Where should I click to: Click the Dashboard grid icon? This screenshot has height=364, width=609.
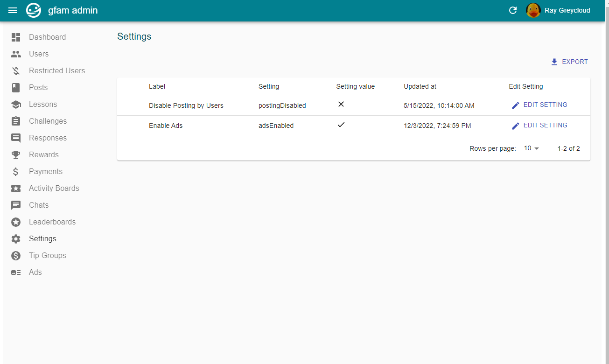16,37
